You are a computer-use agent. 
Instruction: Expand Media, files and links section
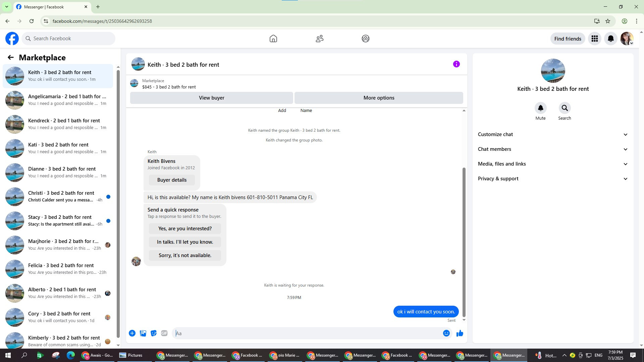pyautogui.click(x=553, y=164)
